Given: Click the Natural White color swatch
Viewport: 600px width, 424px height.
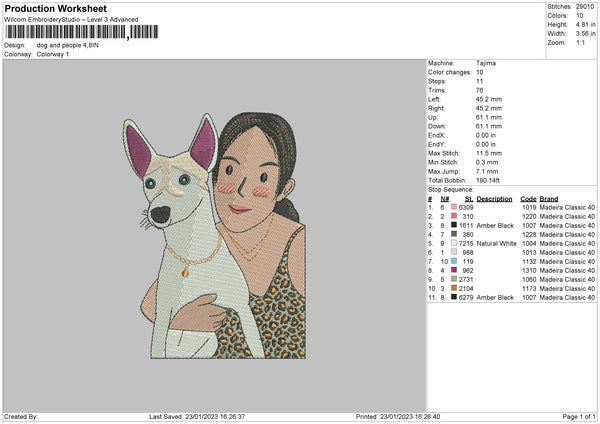Looking at the screenshot, I should click(454, 243).
